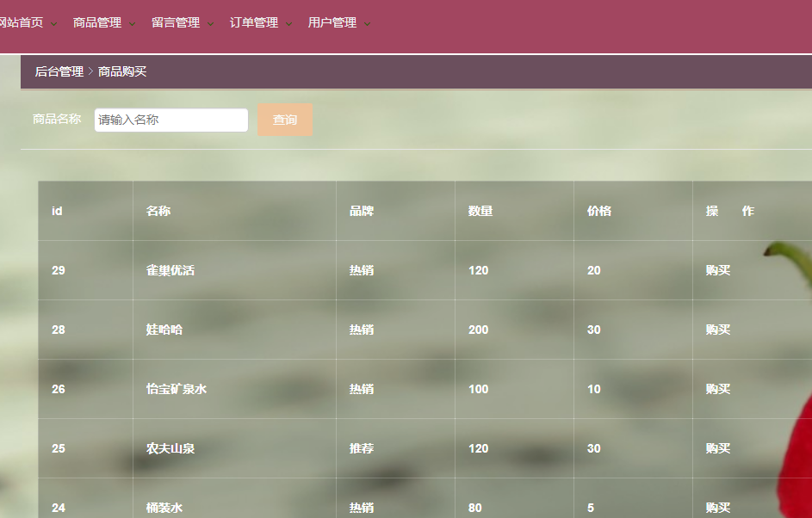The width and height of the screenshot is (812, 518).
Task: Click id cell 24
Action: point(59,508)
